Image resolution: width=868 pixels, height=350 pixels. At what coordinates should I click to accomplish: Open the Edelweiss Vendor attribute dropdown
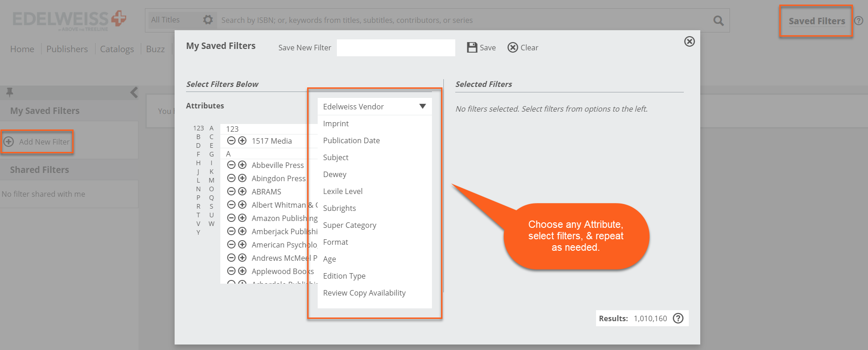point(374,107)
